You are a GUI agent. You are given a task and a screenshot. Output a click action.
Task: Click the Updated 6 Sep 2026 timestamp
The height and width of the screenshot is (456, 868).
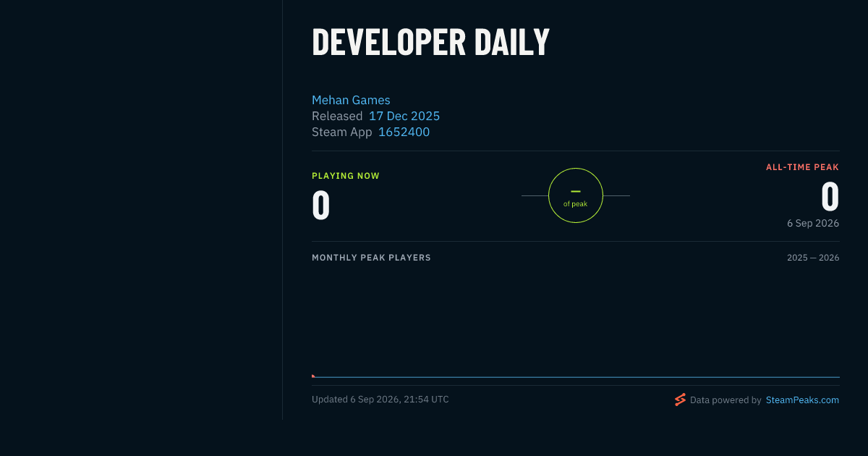(x=380, y=400)
